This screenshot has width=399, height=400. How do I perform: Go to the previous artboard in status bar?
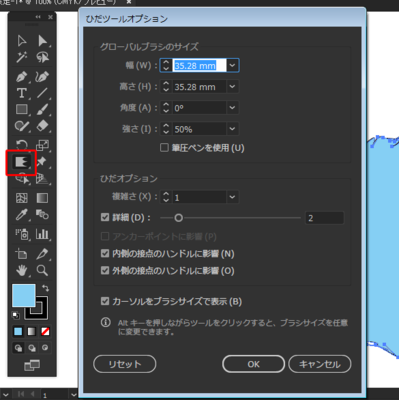32,394
